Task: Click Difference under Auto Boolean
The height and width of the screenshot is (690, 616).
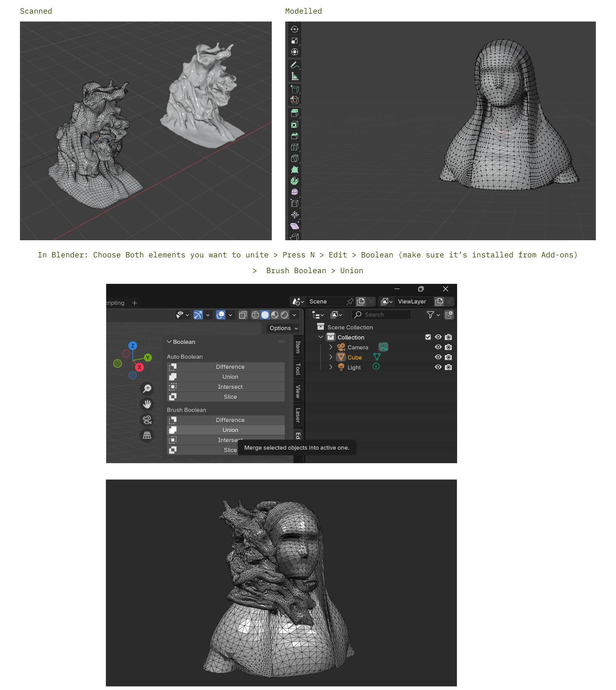Action: pos(230,367)
